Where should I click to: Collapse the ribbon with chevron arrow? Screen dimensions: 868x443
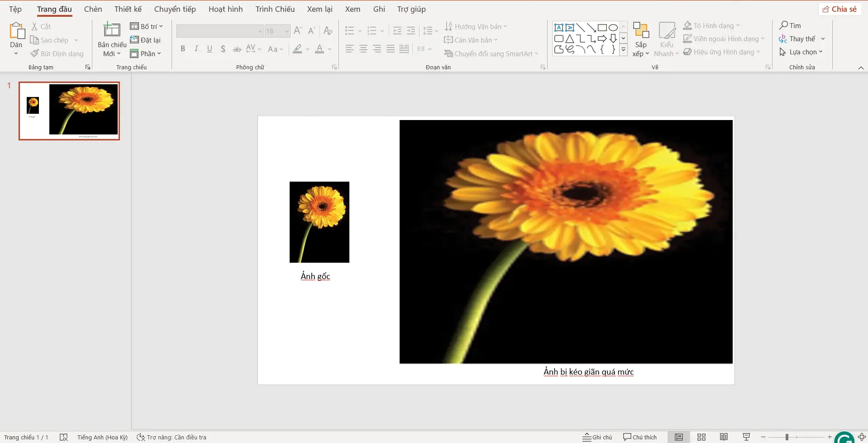[x=861, y=68]
